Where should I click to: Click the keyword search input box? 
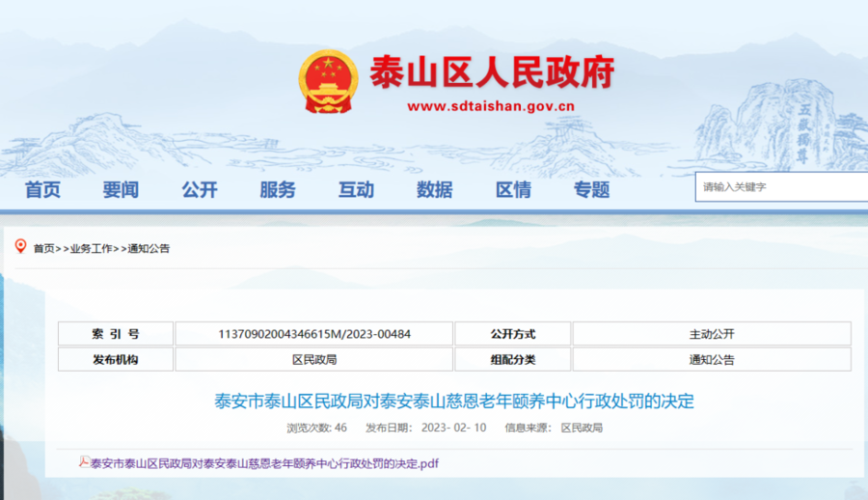click(779, 187)
